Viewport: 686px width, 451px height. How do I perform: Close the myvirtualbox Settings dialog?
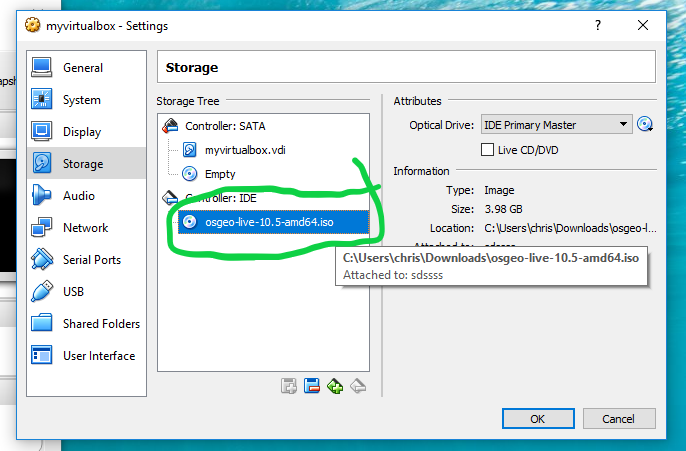(x=643, y=25)
